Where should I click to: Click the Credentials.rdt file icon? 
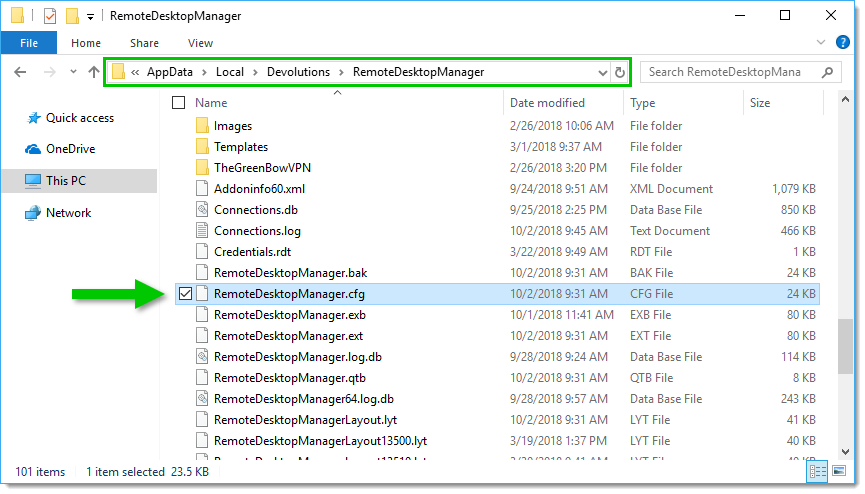(202, 251)
